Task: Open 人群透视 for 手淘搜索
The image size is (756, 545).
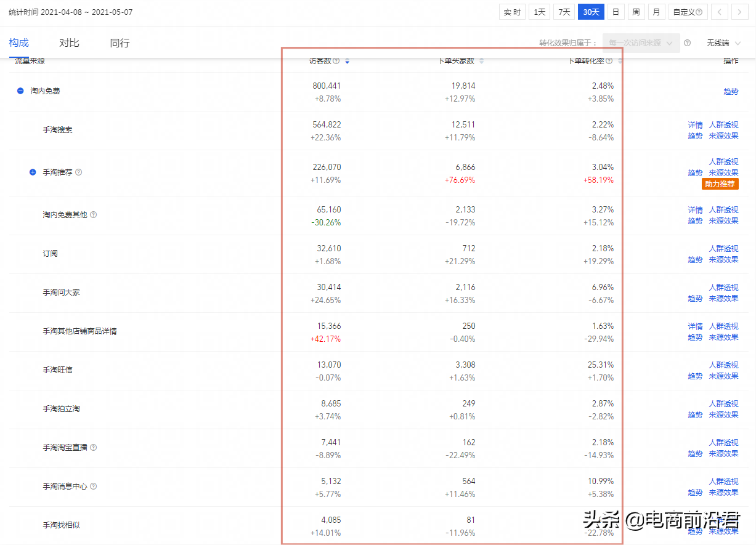Action: pos(723,125)
